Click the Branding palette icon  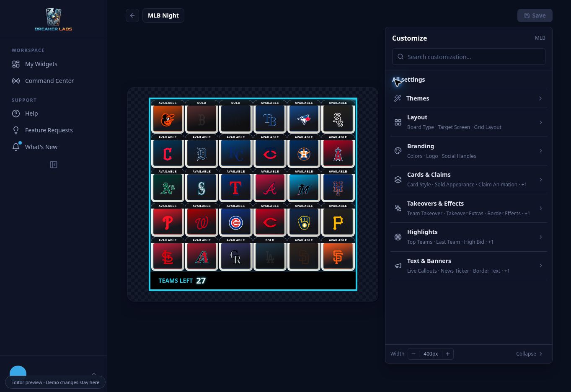398,151
